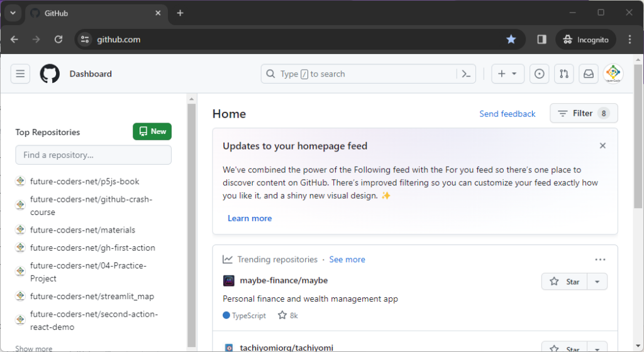Click See more trending repositories
The height and width of the screenshot is (352, 644).
pos(347,259)
